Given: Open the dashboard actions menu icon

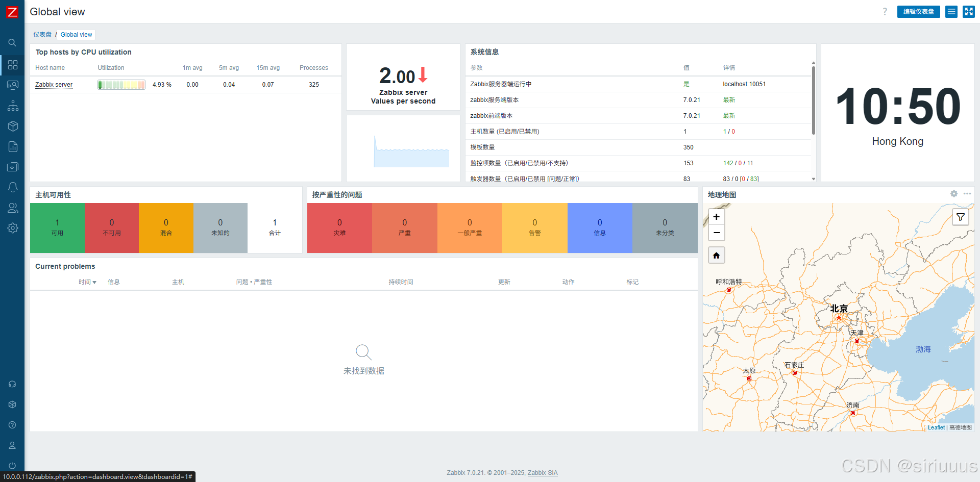Looking at the screenshot, I should click(x=951, y=12).
